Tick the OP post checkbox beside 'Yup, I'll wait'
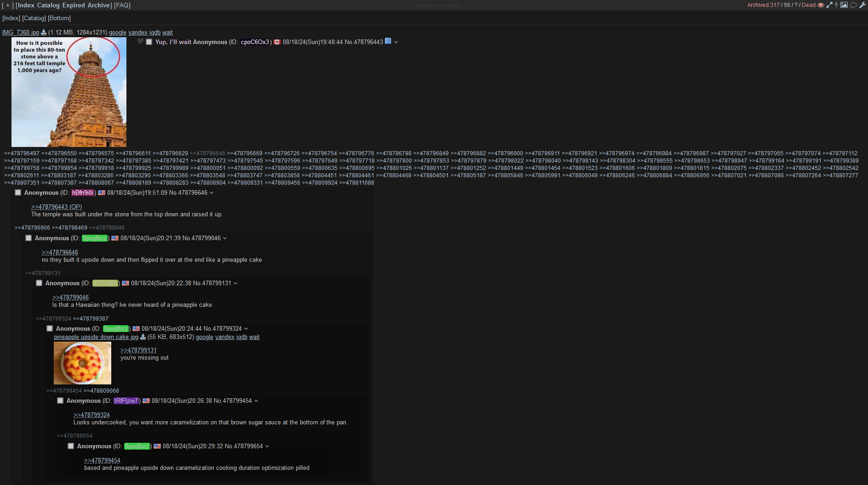Image resolution: width=868 pixels, height=485 pixels. 149,42
